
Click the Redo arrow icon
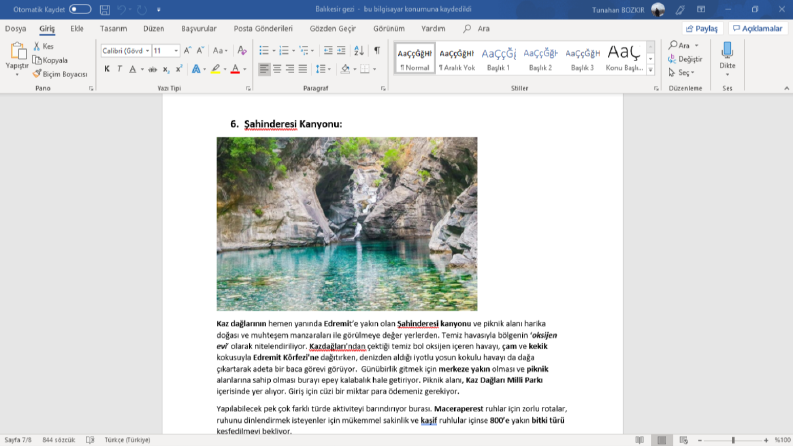[x=142, y=9]
